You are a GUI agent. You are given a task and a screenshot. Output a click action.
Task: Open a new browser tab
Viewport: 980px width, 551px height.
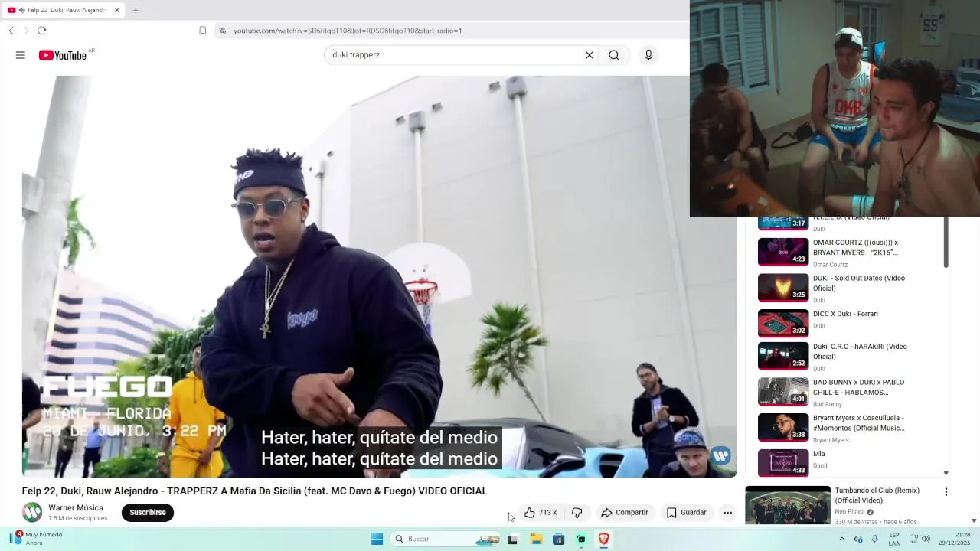[136, 10]
